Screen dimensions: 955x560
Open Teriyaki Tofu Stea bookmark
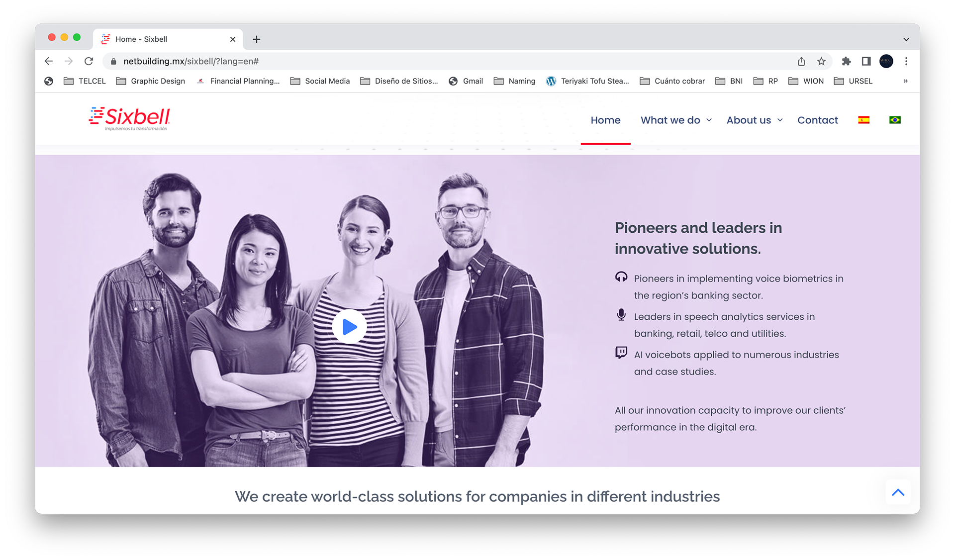click(588, 81)
